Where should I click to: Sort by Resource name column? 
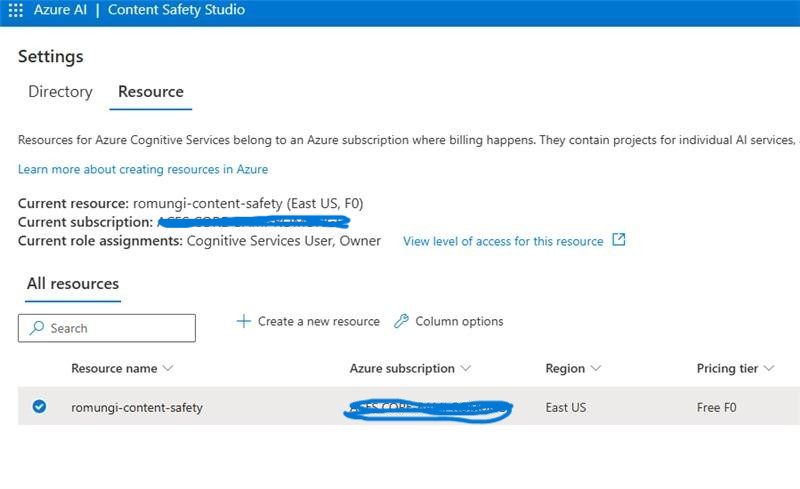114,369
